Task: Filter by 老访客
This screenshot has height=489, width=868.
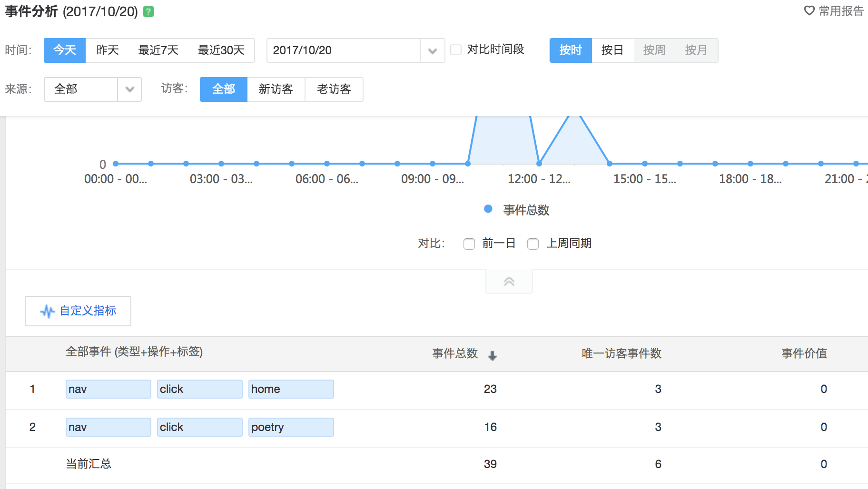Action: (334, 89)
